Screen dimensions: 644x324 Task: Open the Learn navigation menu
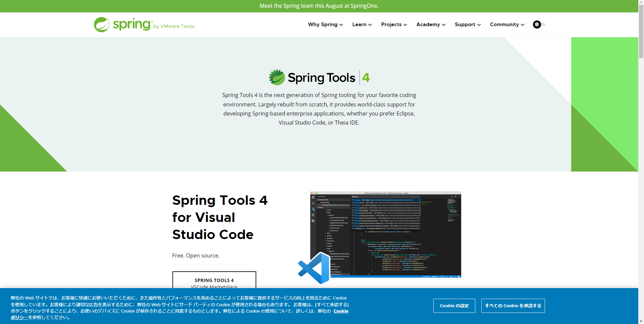(362, 25)
